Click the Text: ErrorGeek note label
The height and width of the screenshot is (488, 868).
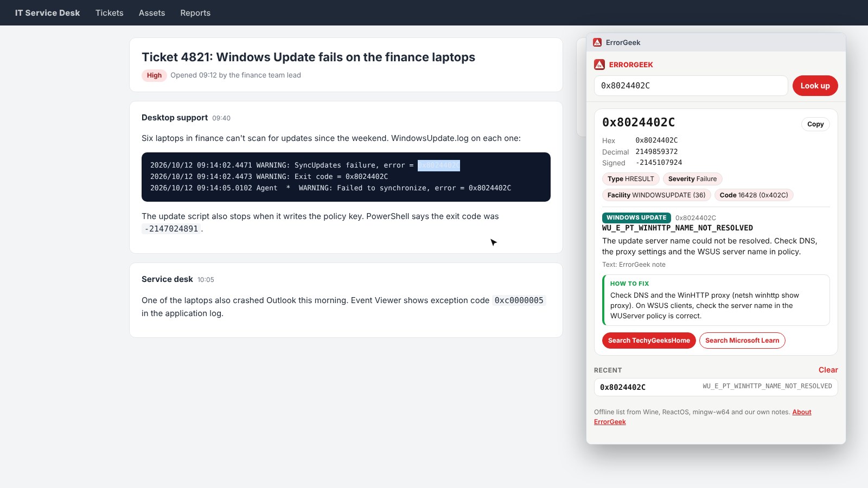(x=634, y=265)
